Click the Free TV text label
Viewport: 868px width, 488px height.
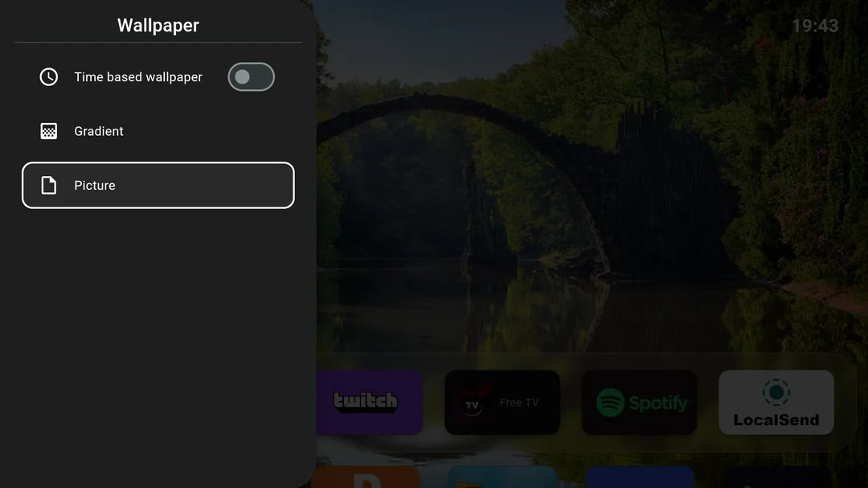pyautogui.click(x=519, y=402)
